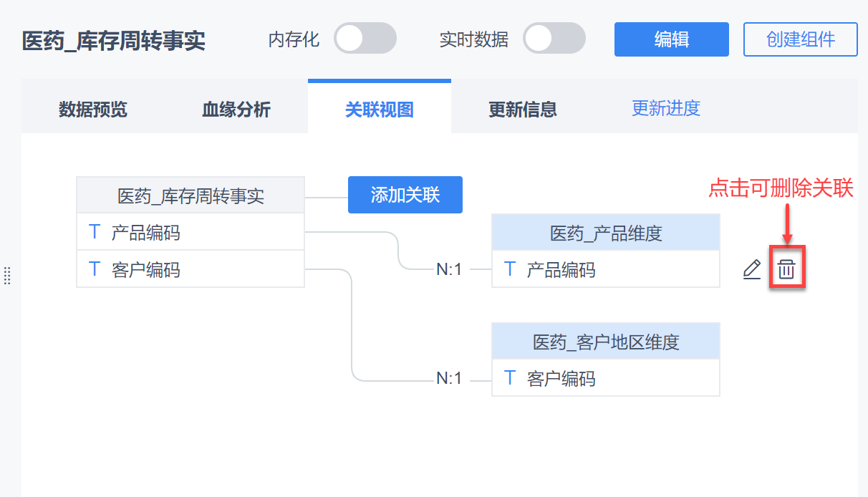
Task: Click the trash icon to delete the association
Action: 786,269
